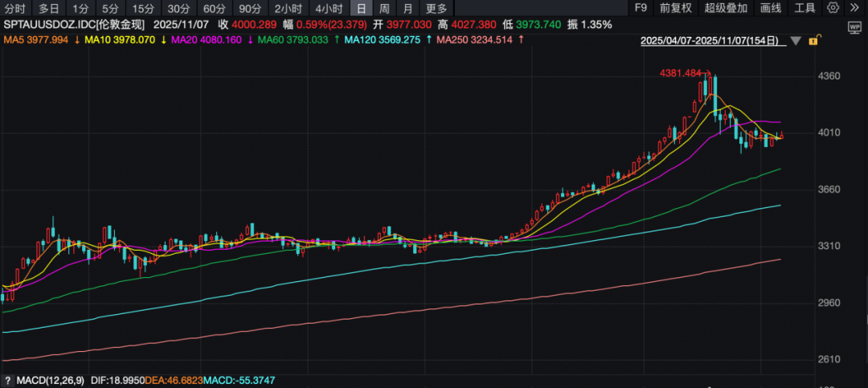Click the 画线 drawing tools button
The width and height of the screenshot is (868, 388).
pyautogui.click(x=770, y=9)
